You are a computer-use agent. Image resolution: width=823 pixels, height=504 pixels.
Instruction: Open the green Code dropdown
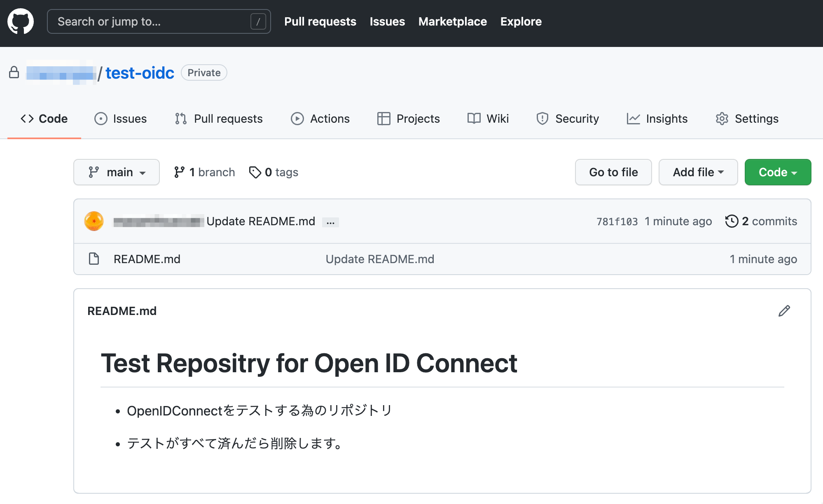coord(778,172)
